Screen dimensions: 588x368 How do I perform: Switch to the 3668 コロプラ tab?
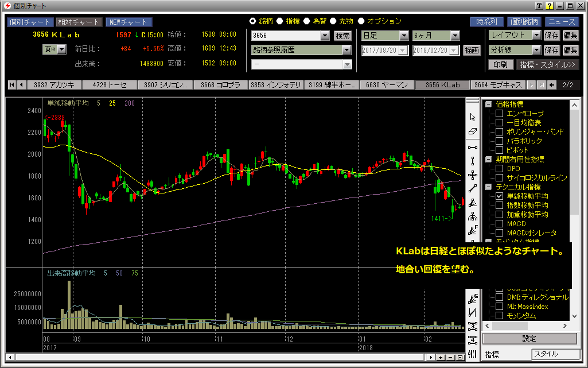[x=221, y=85]
